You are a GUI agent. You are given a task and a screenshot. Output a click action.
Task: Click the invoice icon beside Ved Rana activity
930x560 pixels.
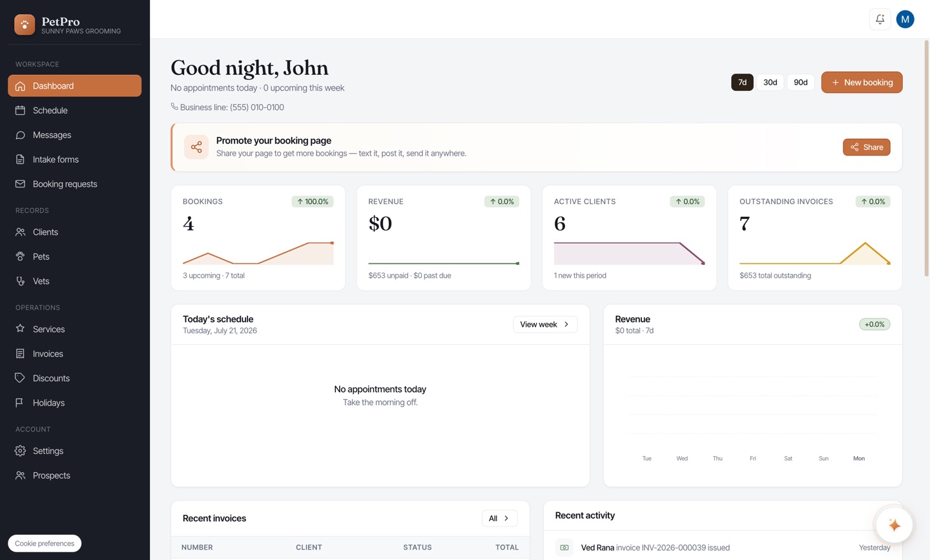tap(564, 548)
